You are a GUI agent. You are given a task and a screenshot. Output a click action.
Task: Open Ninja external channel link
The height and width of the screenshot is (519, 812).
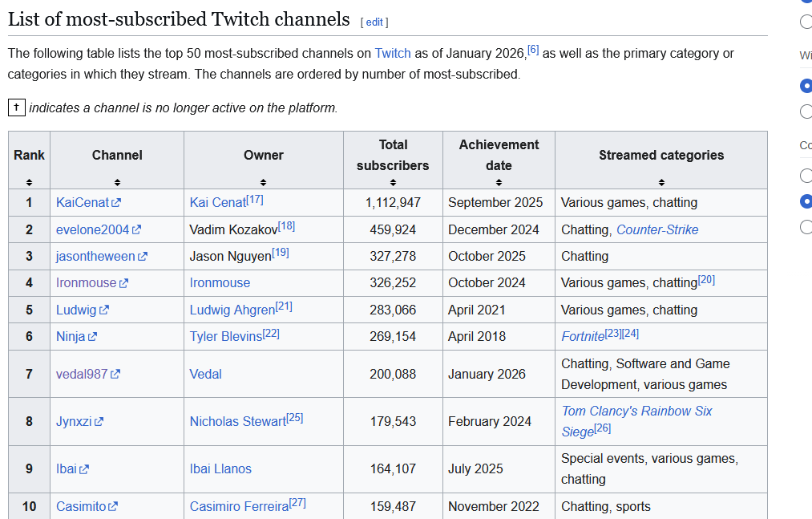coord(76,336)
